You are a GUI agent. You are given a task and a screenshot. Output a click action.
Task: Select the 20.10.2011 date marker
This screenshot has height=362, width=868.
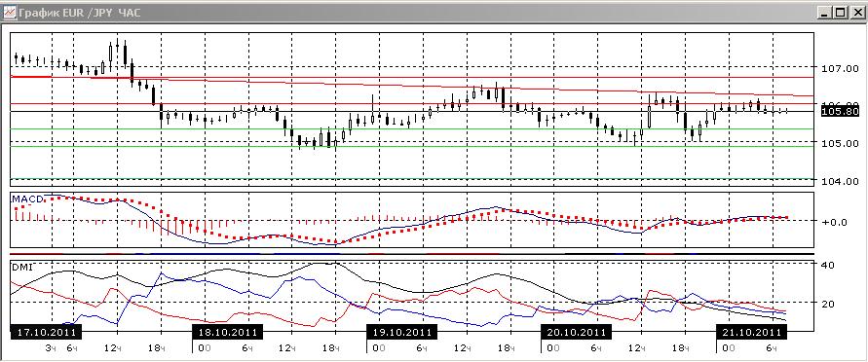point(576,333)
